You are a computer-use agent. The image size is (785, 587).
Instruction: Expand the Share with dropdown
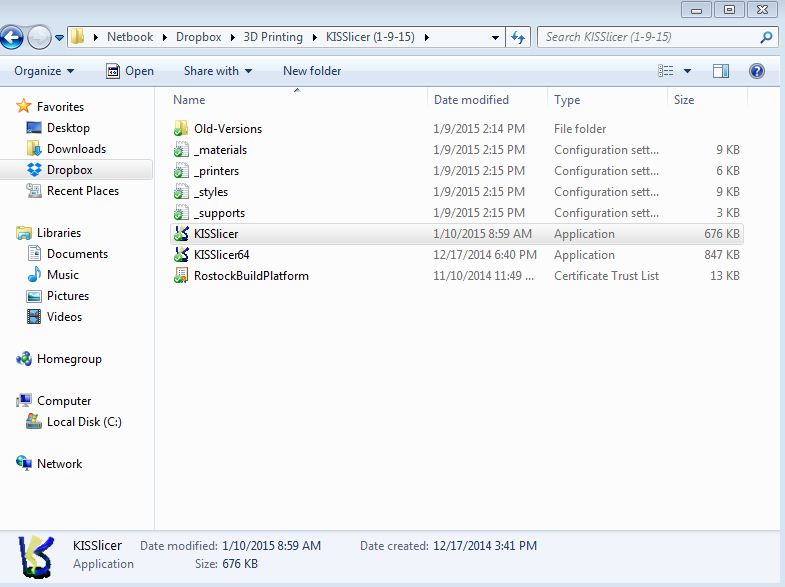pyautogui.click(x=218, y=71)
